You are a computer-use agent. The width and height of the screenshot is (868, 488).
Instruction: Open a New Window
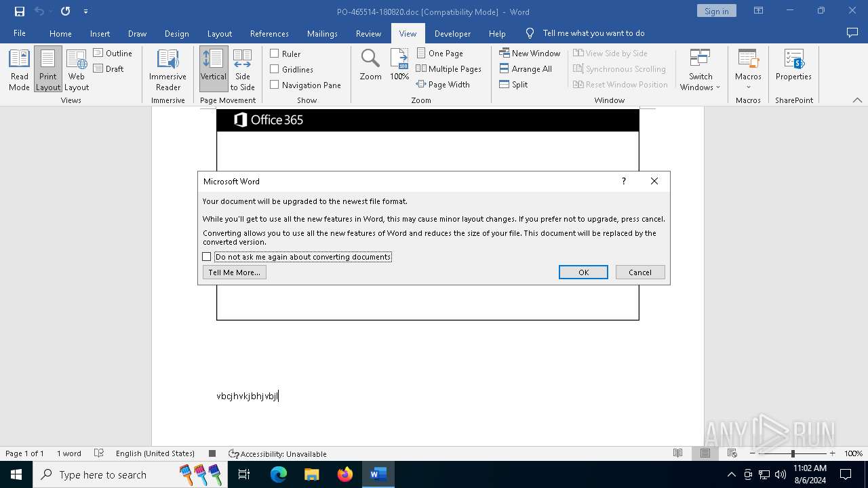(530, 53)
